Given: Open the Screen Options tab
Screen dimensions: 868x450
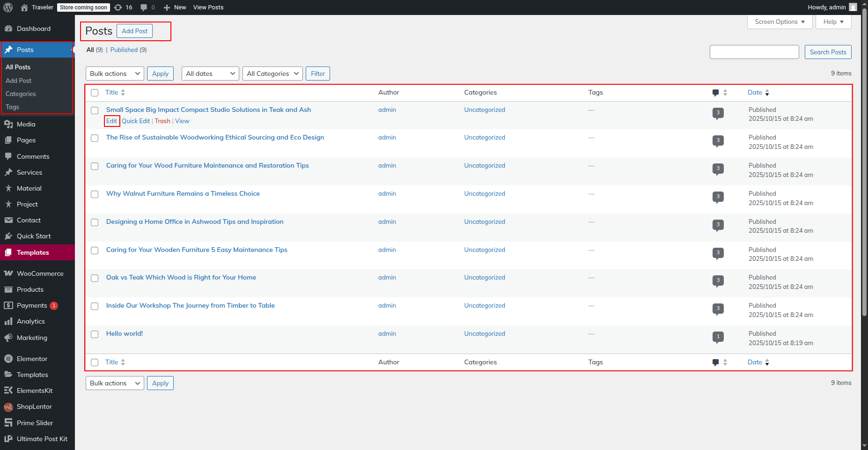Looking at the screenshot, I should click(780, 22).
